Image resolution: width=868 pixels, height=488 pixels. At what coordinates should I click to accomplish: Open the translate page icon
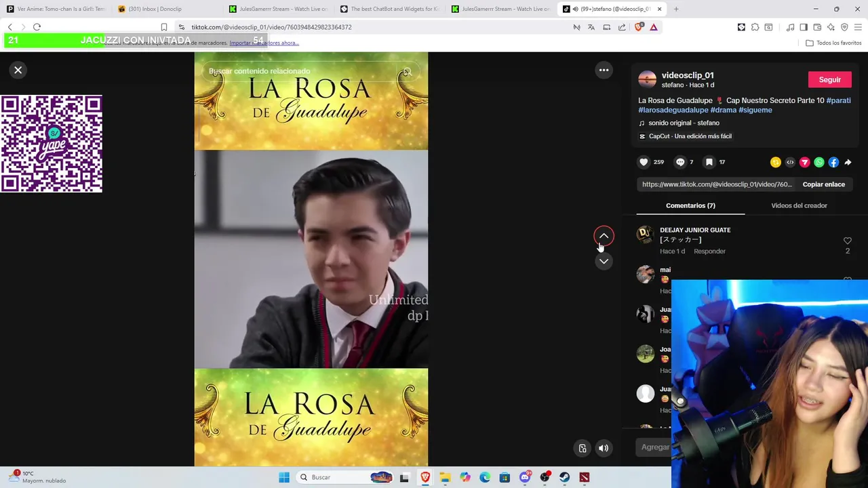pos(591,27)
